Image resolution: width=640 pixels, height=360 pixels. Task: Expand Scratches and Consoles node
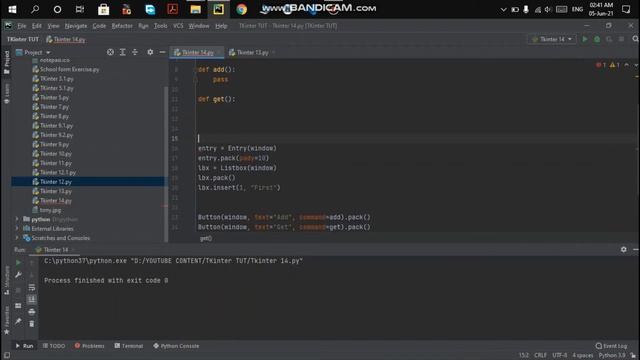coord(17,238)
